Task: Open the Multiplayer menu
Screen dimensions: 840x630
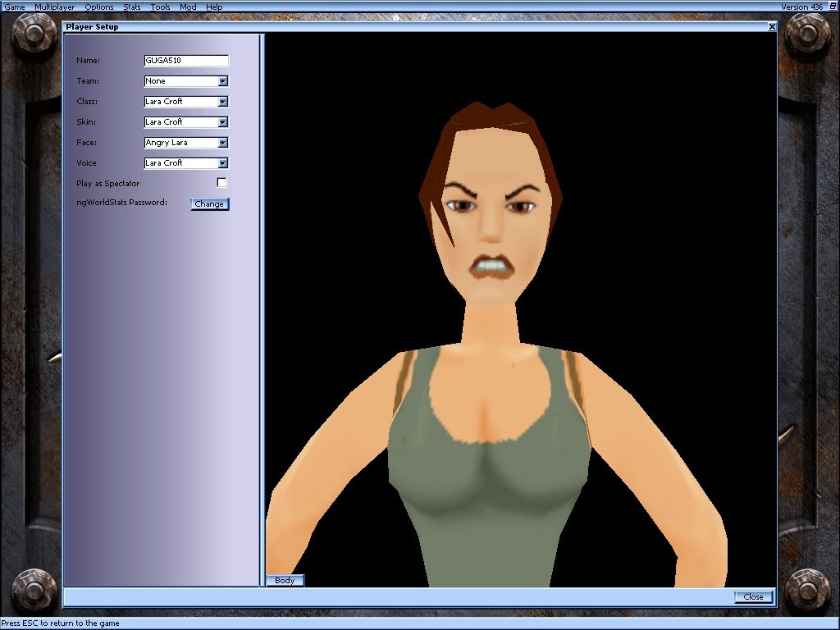Action: point(54,7)
